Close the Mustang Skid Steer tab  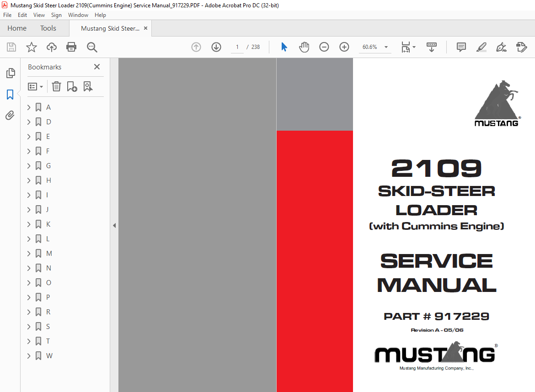tap(146, 28)
